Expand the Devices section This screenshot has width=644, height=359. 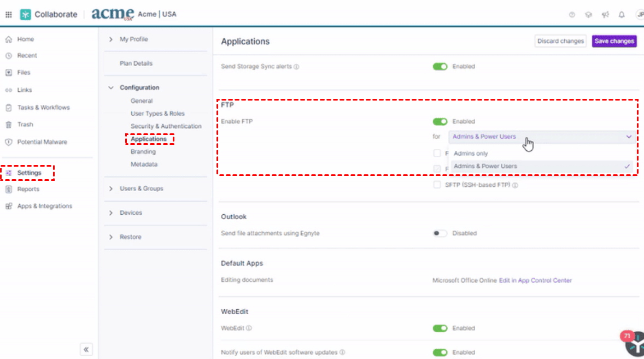(x=131, y=213)
